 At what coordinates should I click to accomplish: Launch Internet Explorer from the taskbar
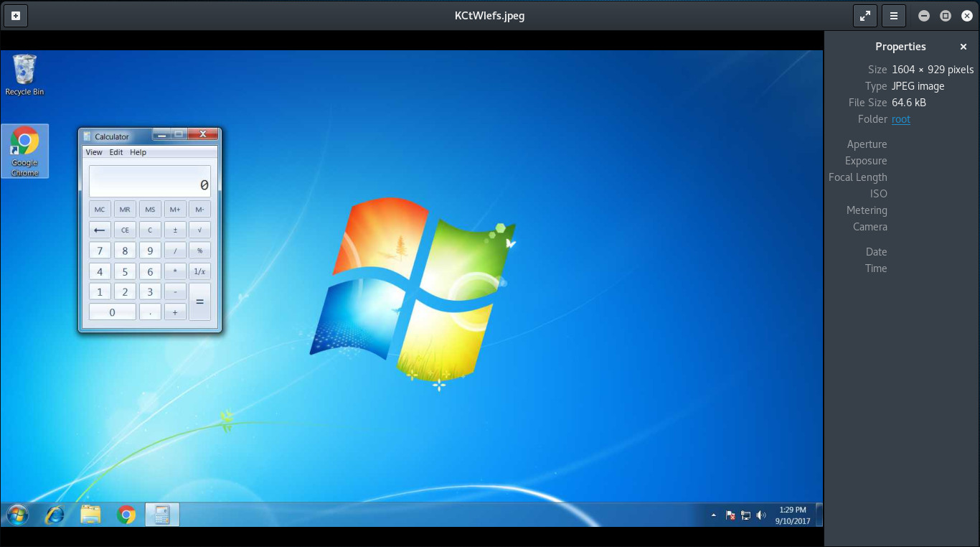pos(55,515)
